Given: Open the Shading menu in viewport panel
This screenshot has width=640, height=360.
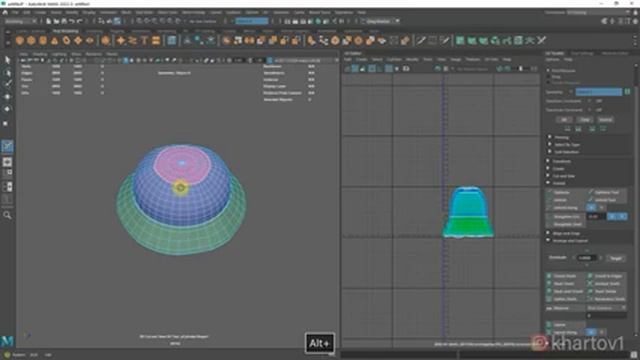Looking at the screenshot, I should pyautogui.click(x=40, y=54).
